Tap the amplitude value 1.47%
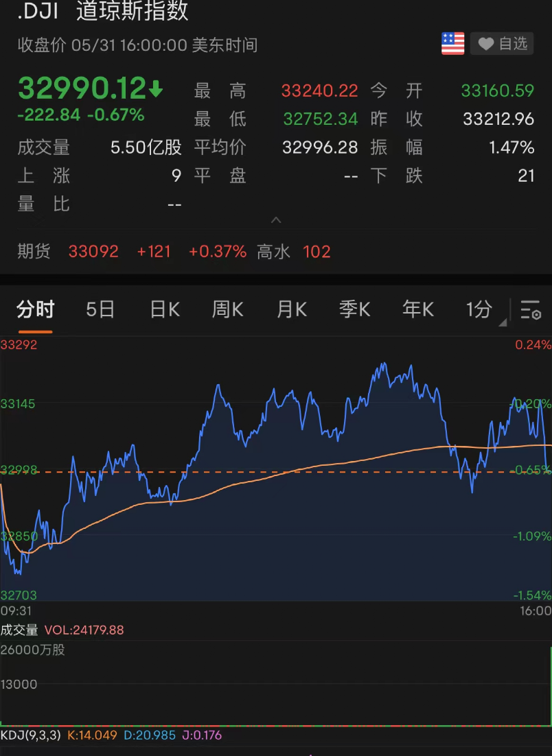552x756 pixels. 511,147
